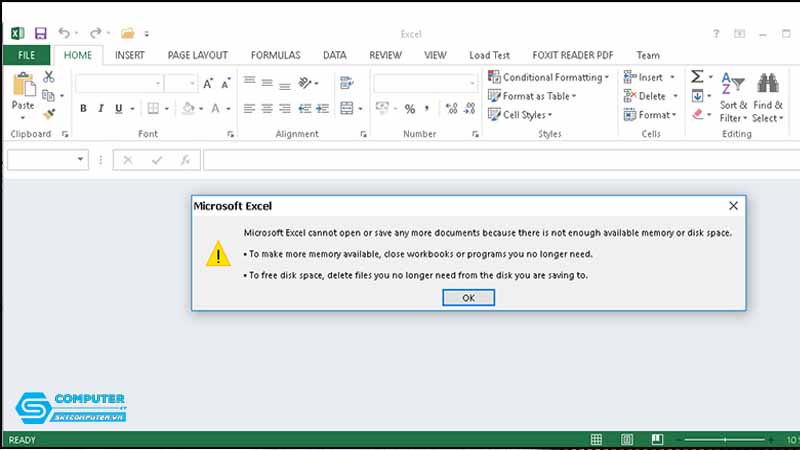This screenshot has height=450, width=800.
Task: Click the Merge & Center icon
Action: click(x=347, y=108)
